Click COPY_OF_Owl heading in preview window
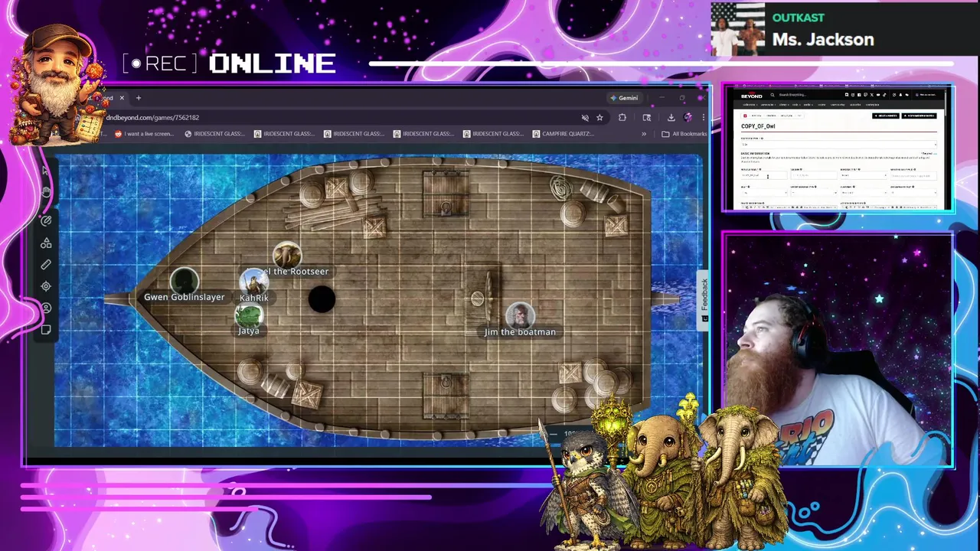This screenshot has width=980, height=551. click(x=758, y=126)
